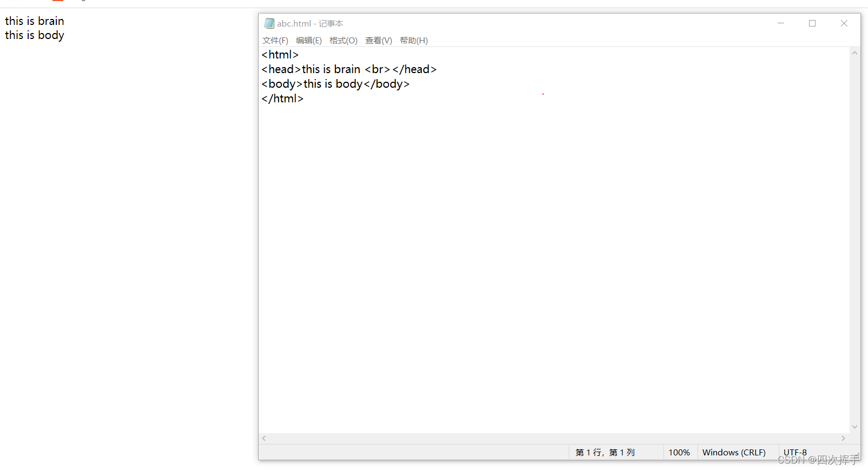Click the Windows (CRLF) status entry
Image resolution: width=868 pixels, height=470 pixels.
734,453
